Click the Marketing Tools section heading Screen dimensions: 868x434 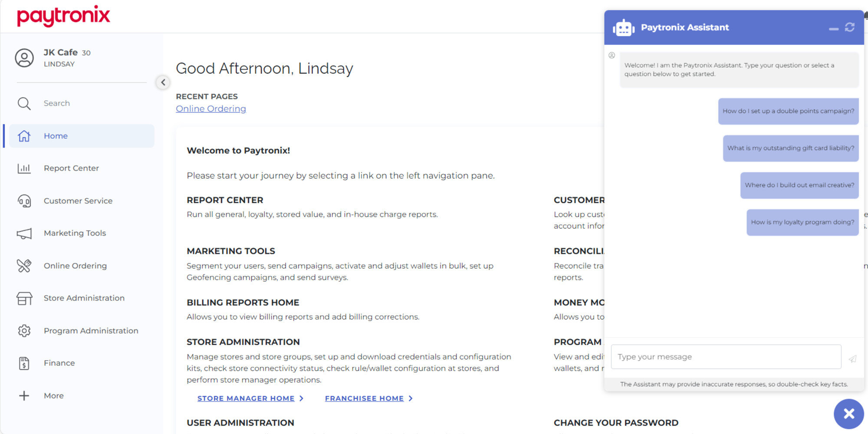pos(231,251)
